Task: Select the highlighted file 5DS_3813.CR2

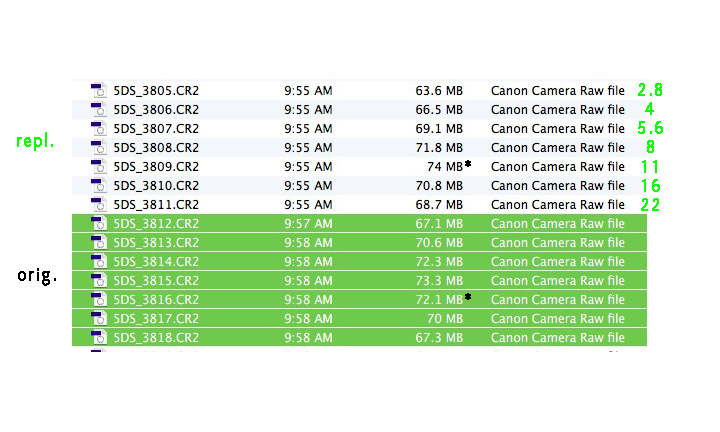Action: (x=359, y=242)
